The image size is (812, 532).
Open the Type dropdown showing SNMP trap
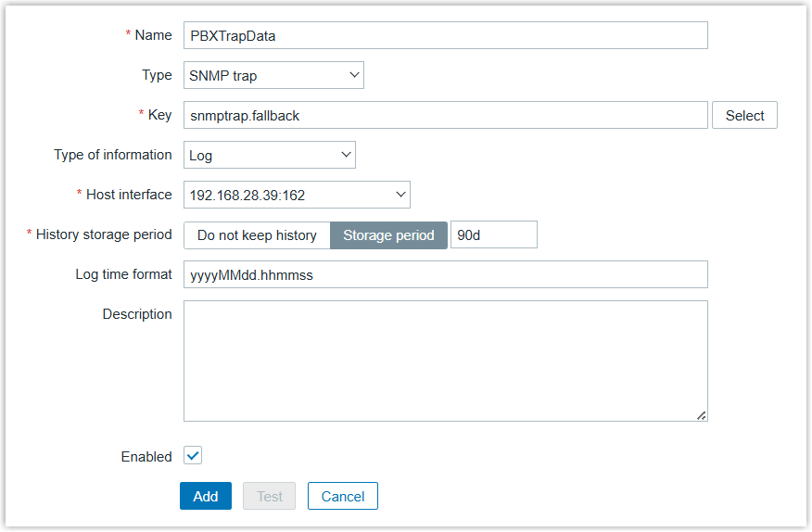tap(273, 76)
